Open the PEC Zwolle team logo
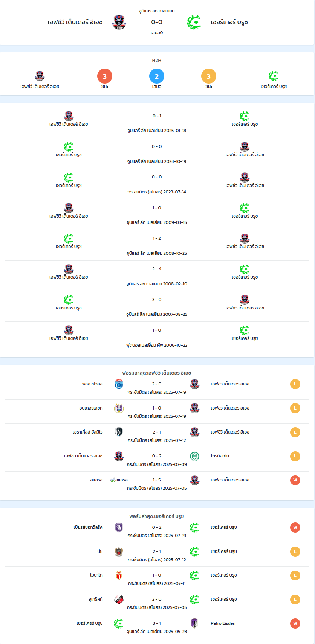The image size is (315, 644). click(x=119, y=384)
